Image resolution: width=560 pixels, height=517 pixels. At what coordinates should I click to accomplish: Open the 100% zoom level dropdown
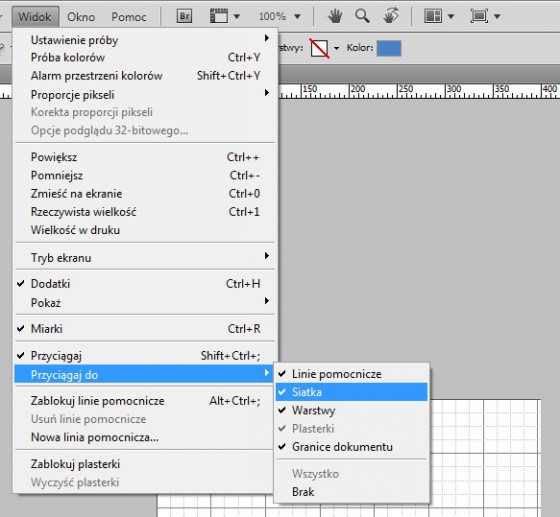coord(280,16)
